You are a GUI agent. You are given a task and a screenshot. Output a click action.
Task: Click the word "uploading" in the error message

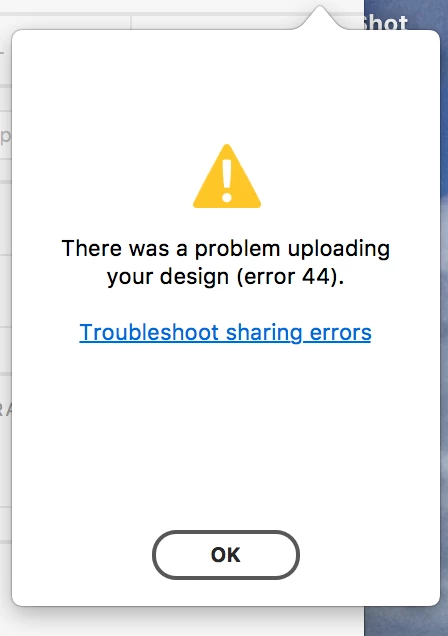click(339, 248)
